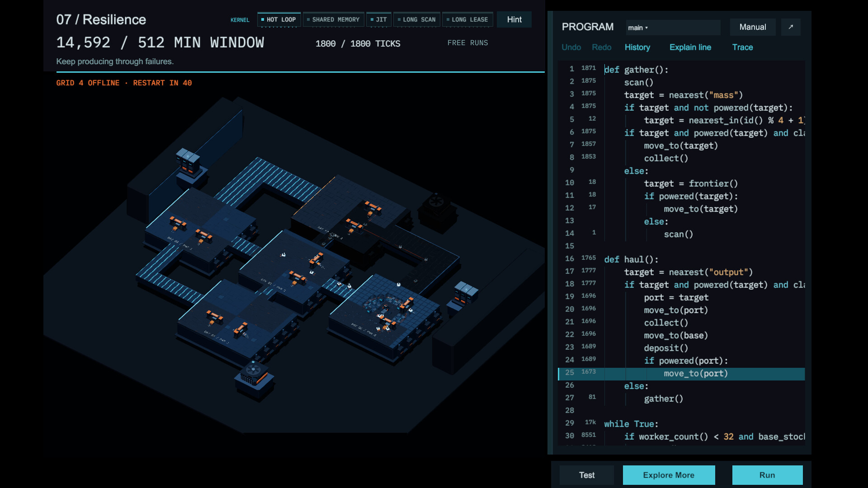Screen dimensions: 868x488
Task: Open the main program dropdown
Action: point(673,28)
